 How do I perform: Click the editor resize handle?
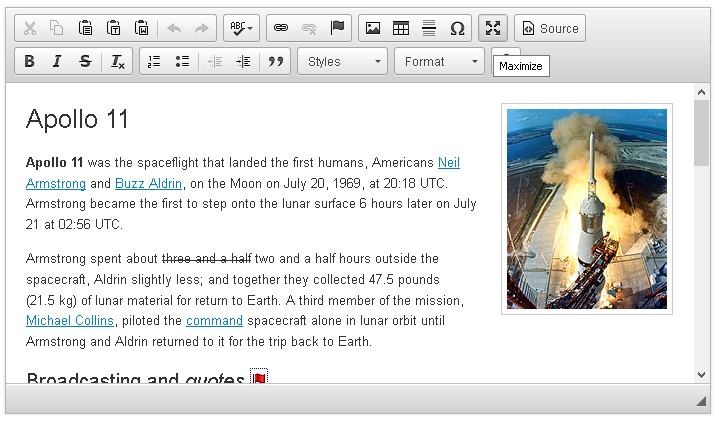tap(701, 401)
